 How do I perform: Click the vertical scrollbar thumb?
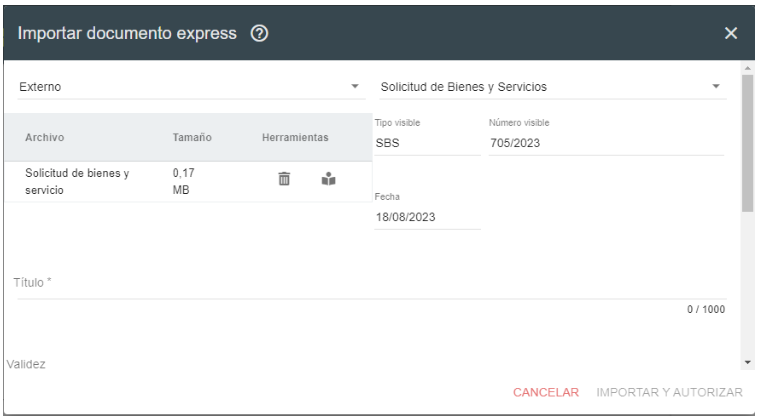[x=747, y=140]
